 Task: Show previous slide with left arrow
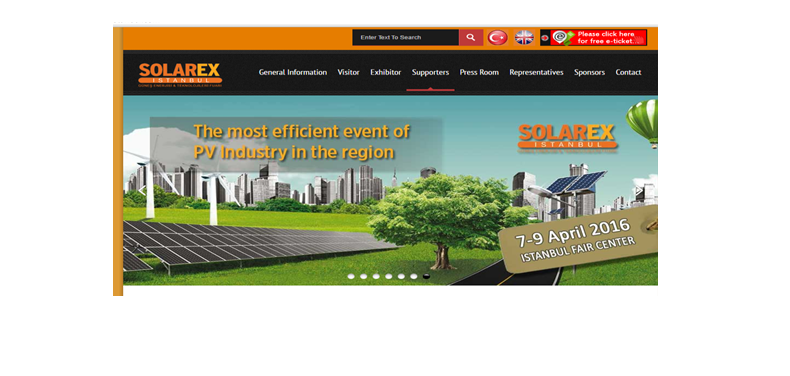[x=142, y=191]
